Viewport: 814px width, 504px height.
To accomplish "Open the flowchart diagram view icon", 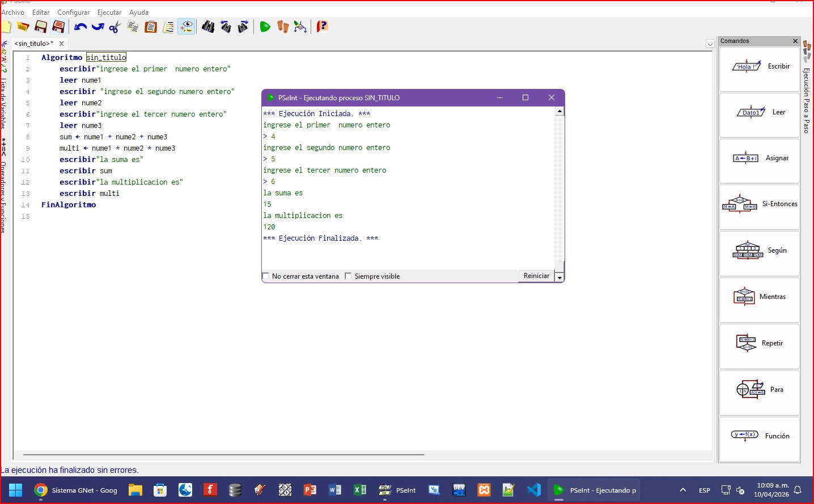I will (x=300, y=27).
